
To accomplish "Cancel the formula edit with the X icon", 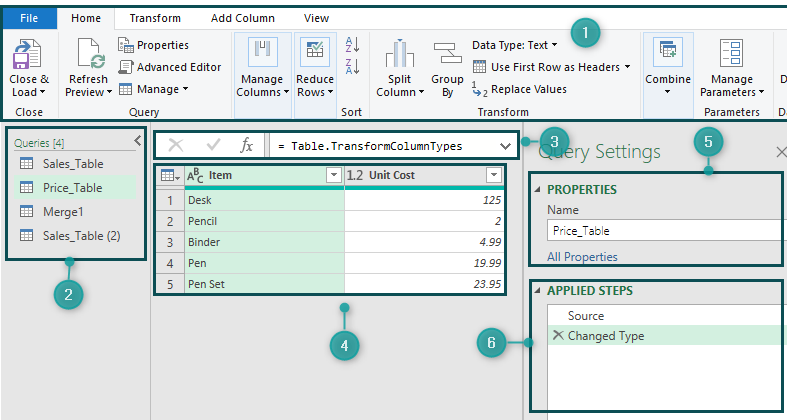I will (x=176, y=146).
